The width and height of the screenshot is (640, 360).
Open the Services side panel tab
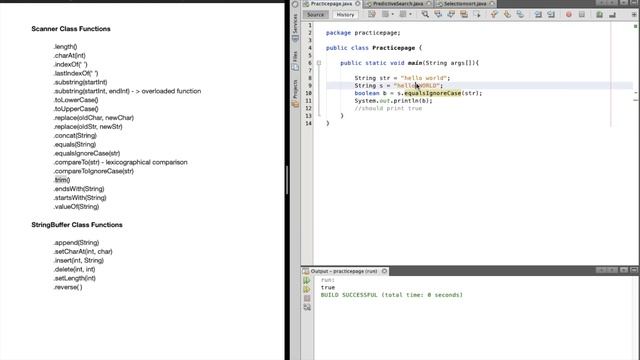(x=295, y=27)
